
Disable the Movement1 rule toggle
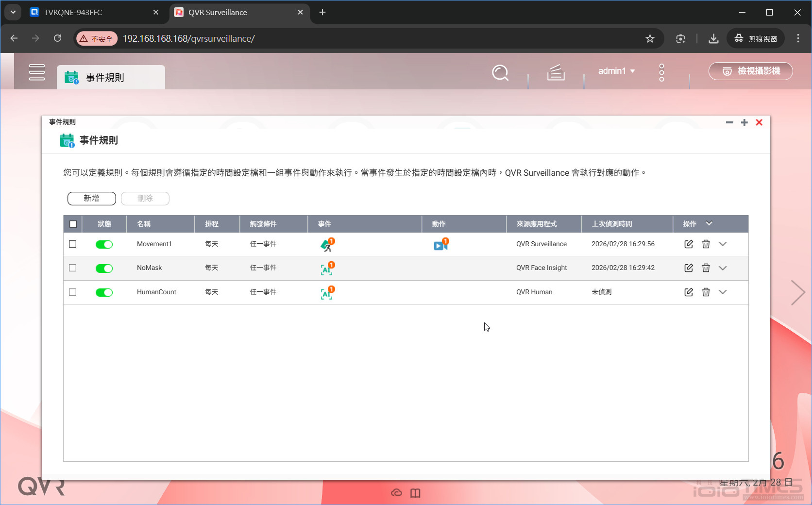(x=104, y=244)
